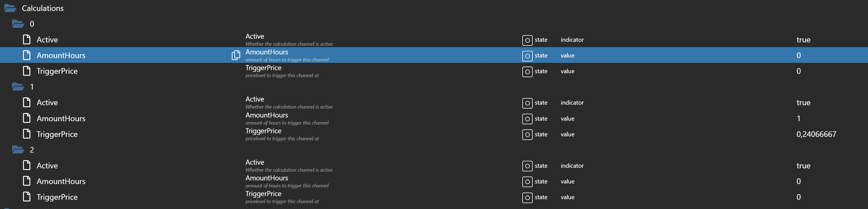
Task: Select the AmountHours item under folder 1
Action: click(61, 119)
